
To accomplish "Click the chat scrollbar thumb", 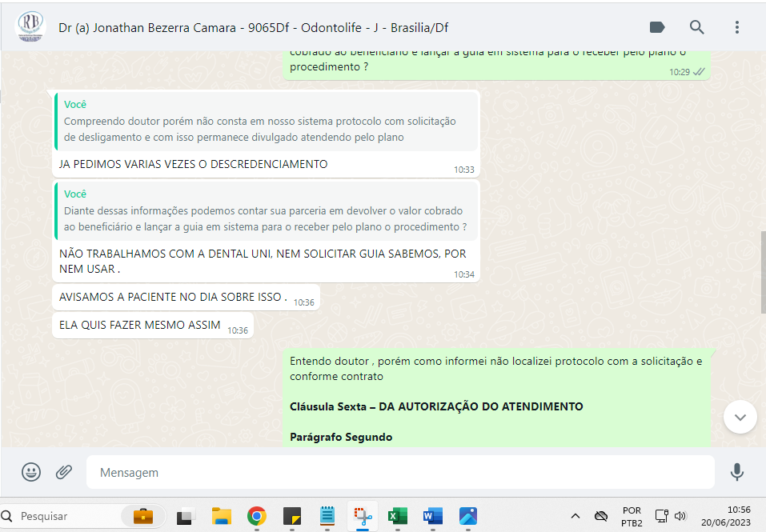I will pos(763,272).
